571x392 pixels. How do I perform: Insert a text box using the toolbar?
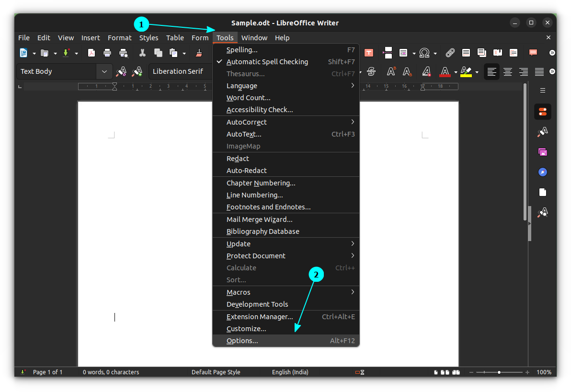point(369,53)
